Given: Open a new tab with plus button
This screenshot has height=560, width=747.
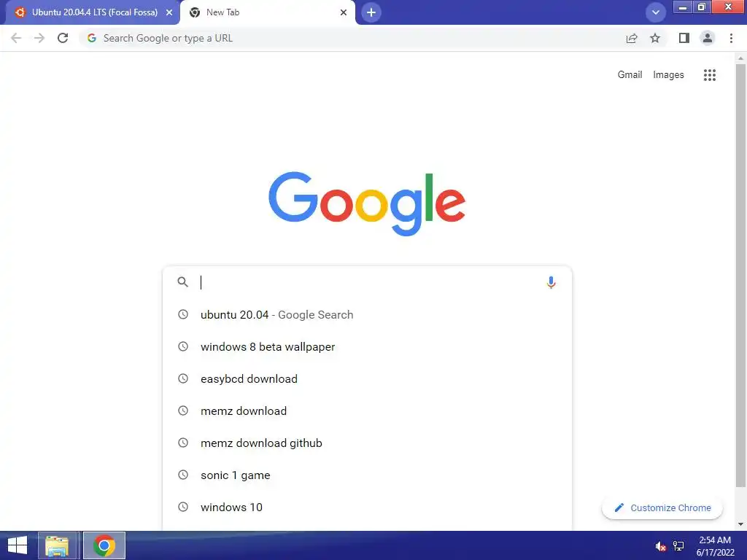Looking at the screenshot, I should coord(371,12).
